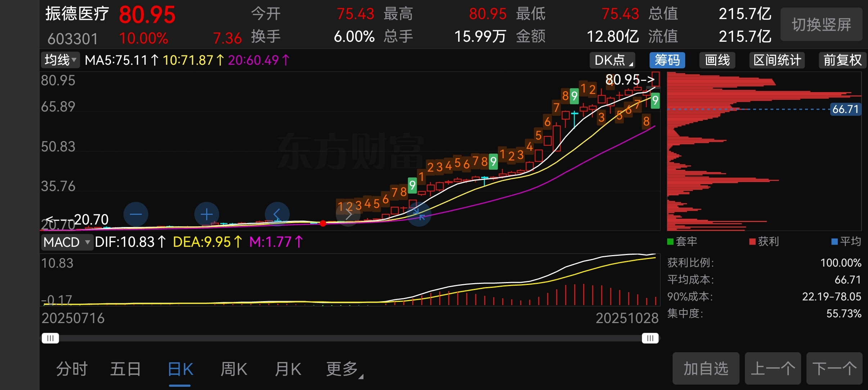Click the zoom in plus circle icon
Viewport: 868px width, 390px height.
(207, 214)
